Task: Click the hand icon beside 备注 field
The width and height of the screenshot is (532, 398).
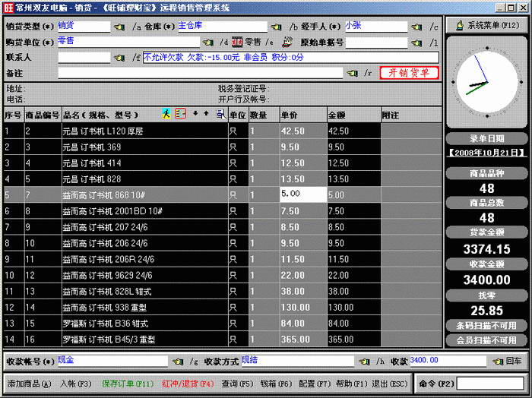Action: (x=352, y=73)
